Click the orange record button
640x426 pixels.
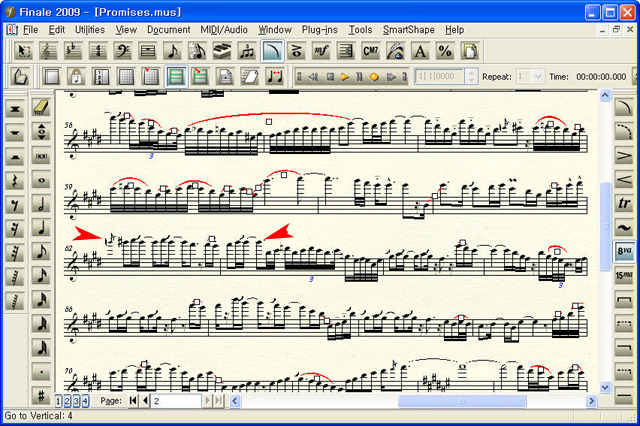coord(374,77)
